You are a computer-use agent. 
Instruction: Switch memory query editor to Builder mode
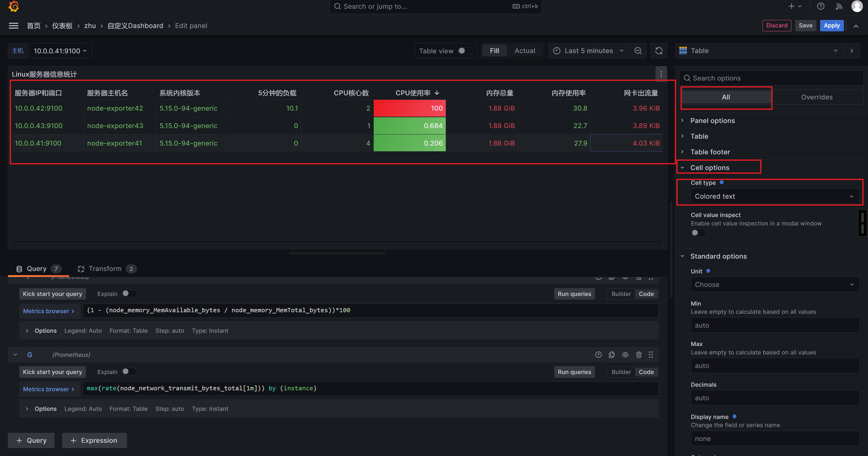pos(621,294)
